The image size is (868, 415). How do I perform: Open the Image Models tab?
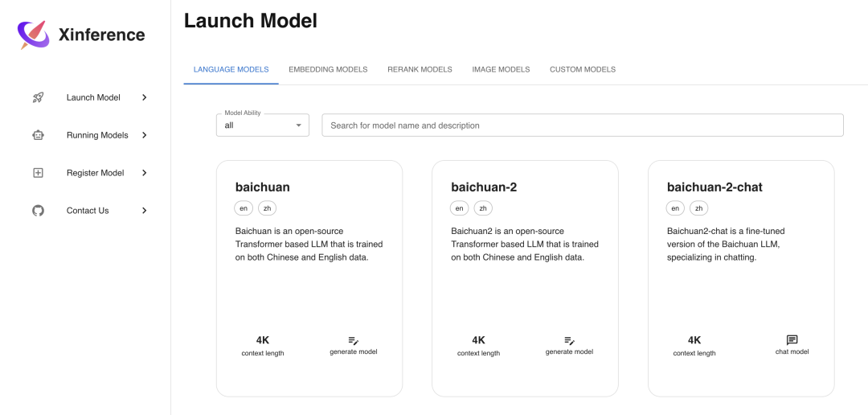click(x=501, y=70)
